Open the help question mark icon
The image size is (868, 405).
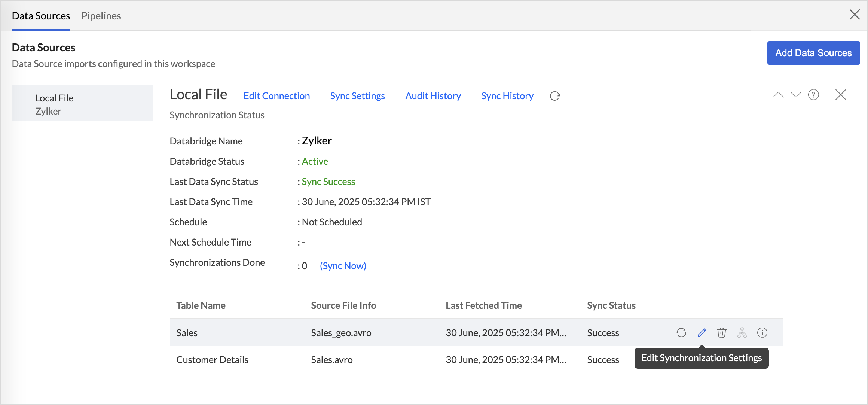(x=813, y=95)
